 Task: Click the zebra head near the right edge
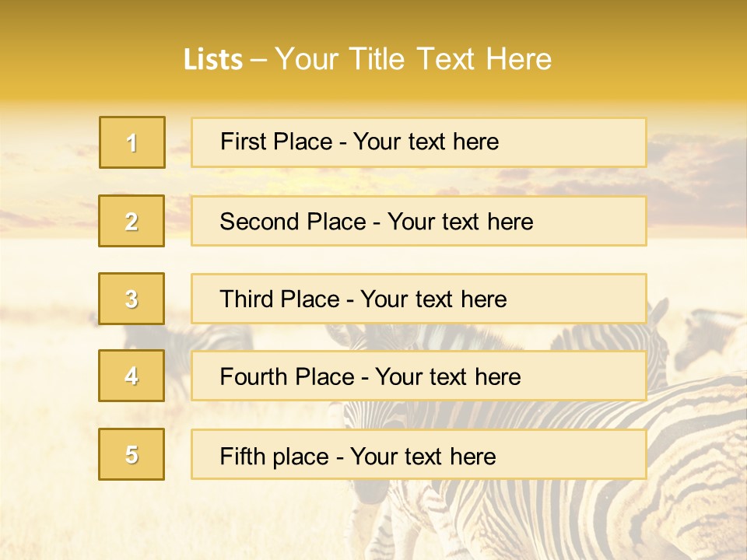(710, 334)
